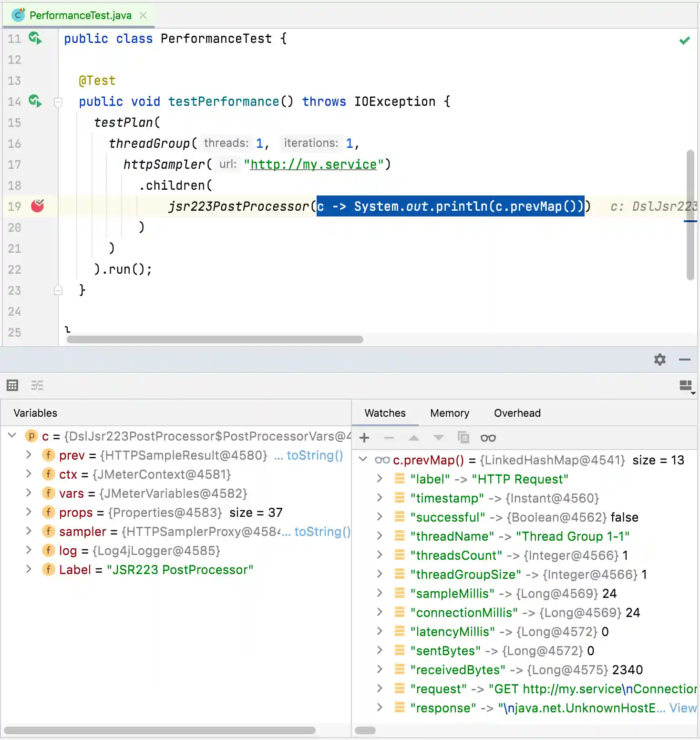This screenshot has height=740, width=700.
Task: Add a watch using the glasses icon
Action: [488, 438]
